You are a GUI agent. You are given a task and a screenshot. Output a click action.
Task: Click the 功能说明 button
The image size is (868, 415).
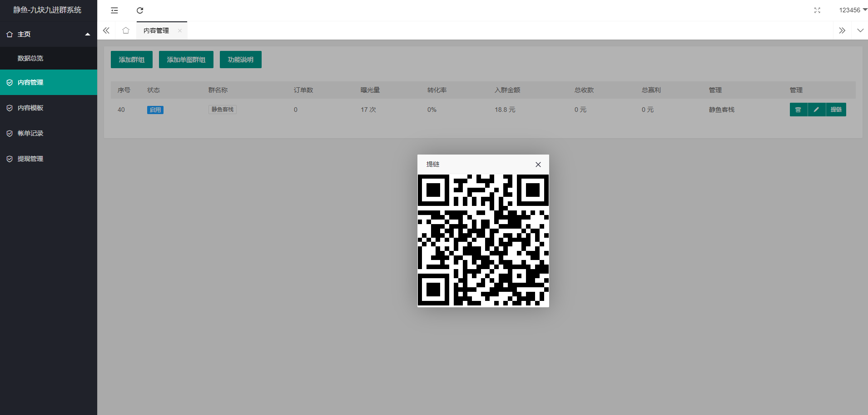tap(241, 60)
